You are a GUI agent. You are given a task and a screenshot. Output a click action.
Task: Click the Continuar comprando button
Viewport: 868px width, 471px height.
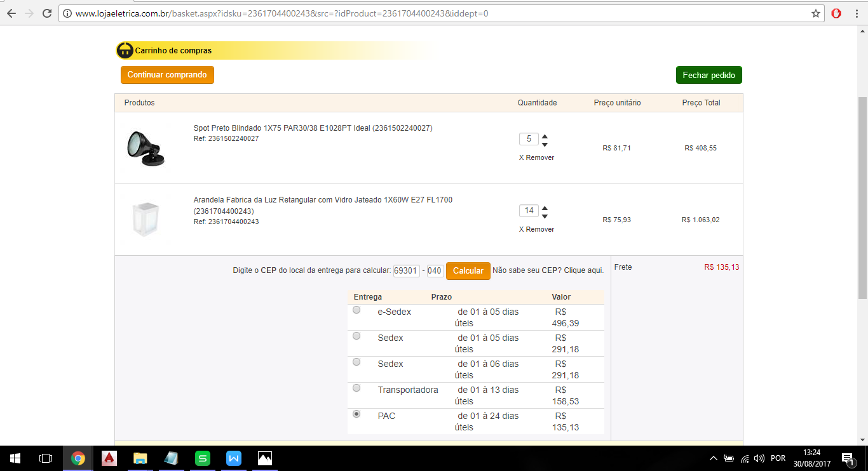click(x=167, y=75)
